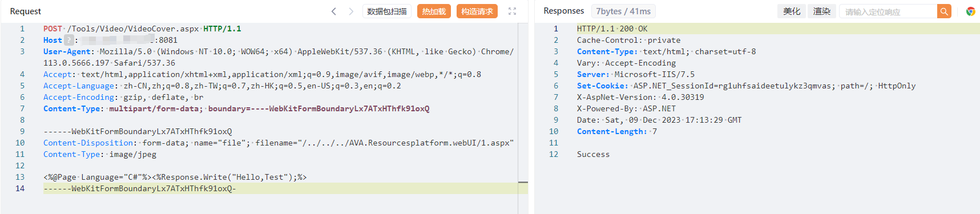Open the 数据包扫描 packet scan option
This screenshot has height=214, width=980.
coord(387,11)
